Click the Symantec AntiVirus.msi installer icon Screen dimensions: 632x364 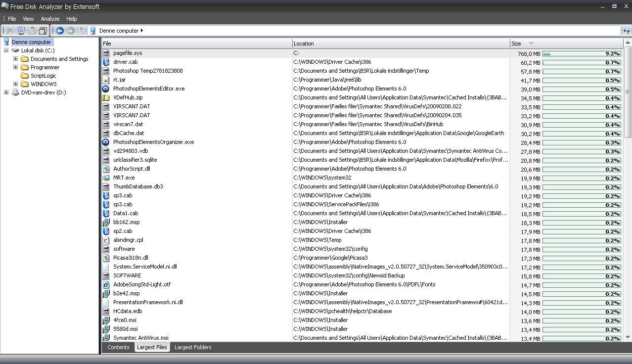click(106, 338)
